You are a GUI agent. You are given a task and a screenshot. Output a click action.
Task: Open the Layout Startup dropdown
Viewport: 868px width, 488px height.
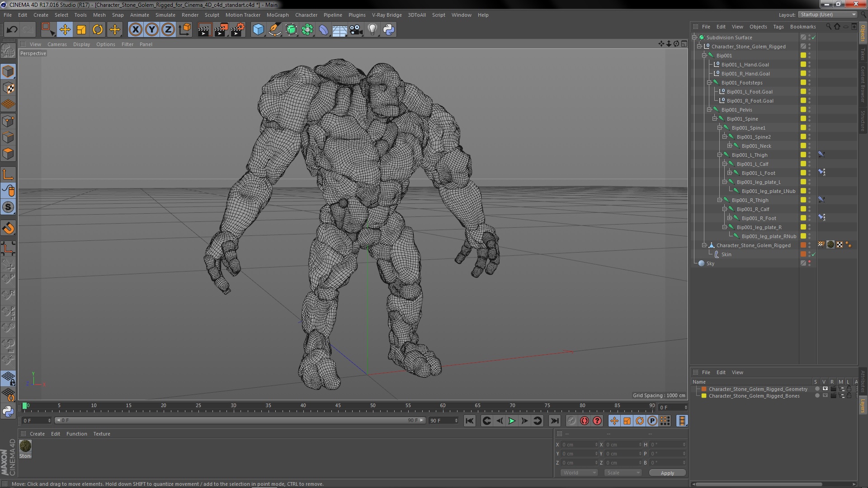[x=827, y=15]
